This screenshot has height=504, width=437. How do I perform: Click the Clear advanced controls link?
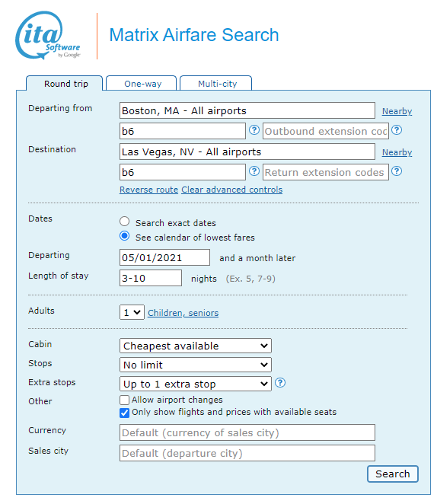[x=232, y=190]
